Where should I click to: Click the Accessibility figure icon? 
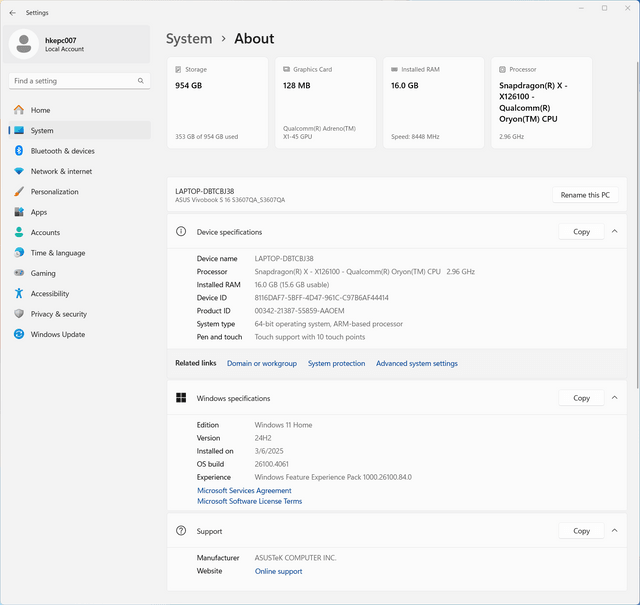(19, 293)
